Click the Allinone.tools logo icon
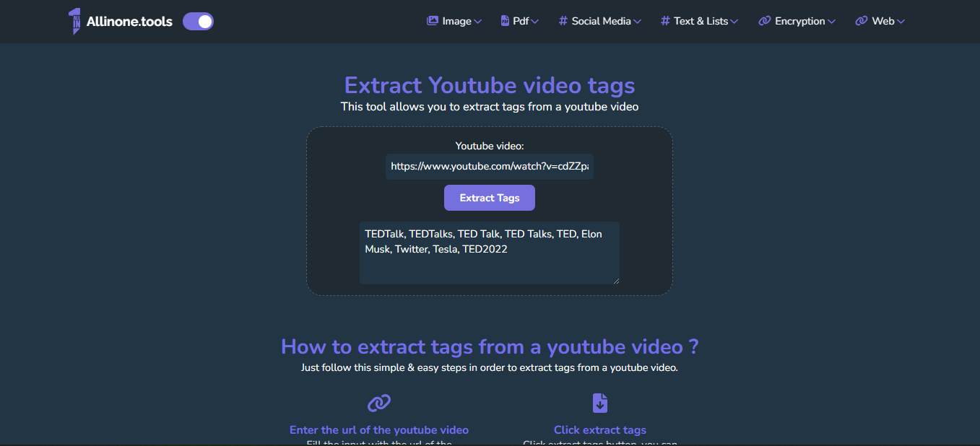 tap(74, 21)
